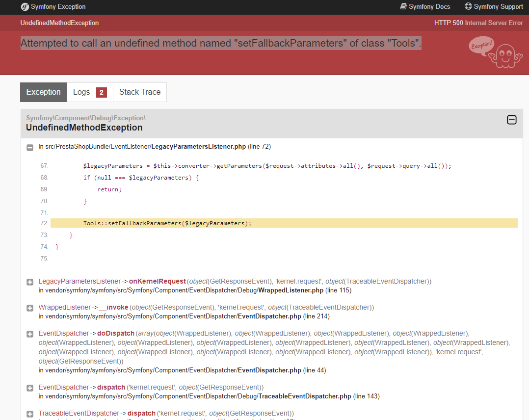Click the exception ghost illustration
This screenshot has width=529, height=420.
pyautogui.click(x=496, y=52)
